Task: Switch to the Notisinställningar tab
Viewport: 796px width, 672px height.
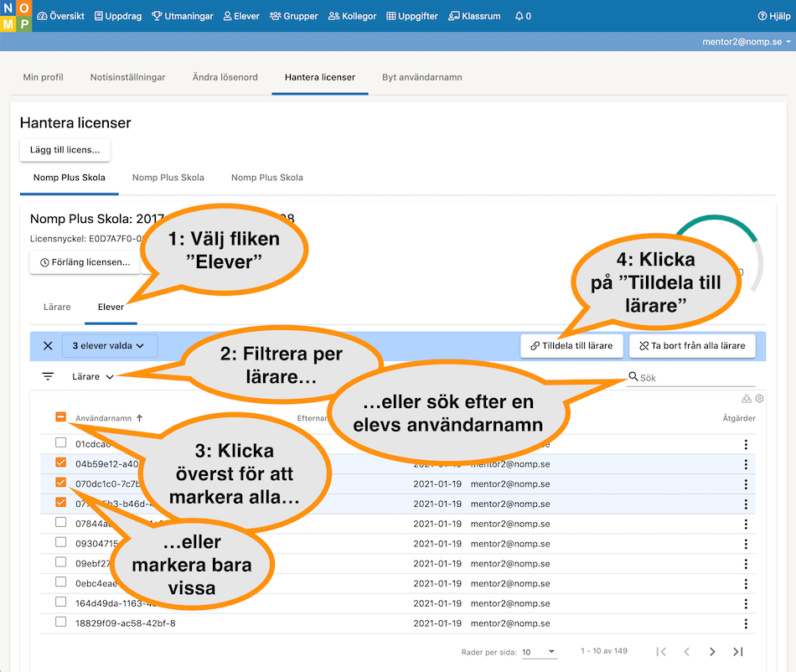Action: 128,77
